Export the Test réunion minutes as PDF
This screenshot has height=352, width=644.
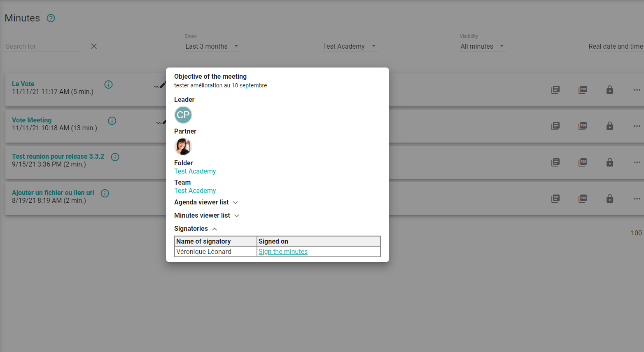(x=583, y=162)
